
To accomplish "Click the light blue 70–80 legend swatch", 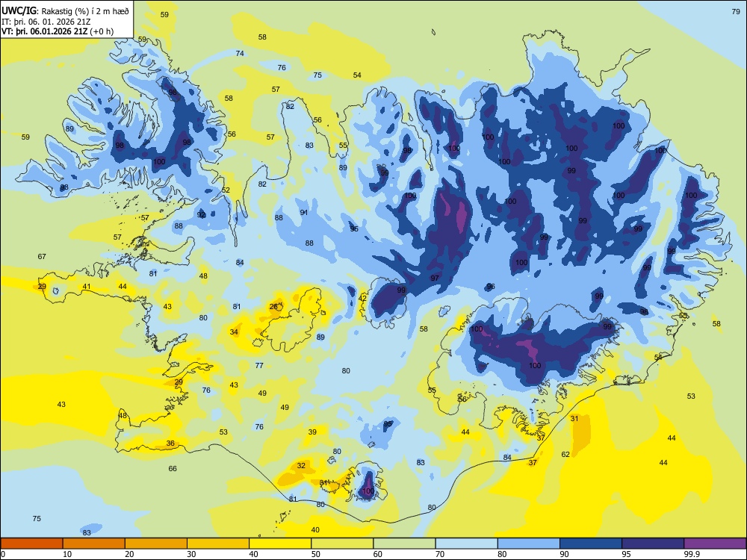I will (x=466, y=544).
